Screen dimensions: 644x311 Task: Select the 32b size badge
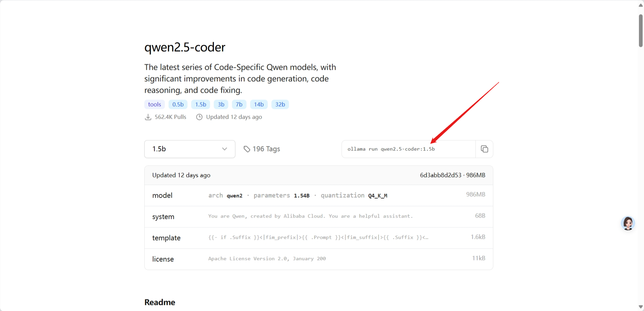coord(280,105)
